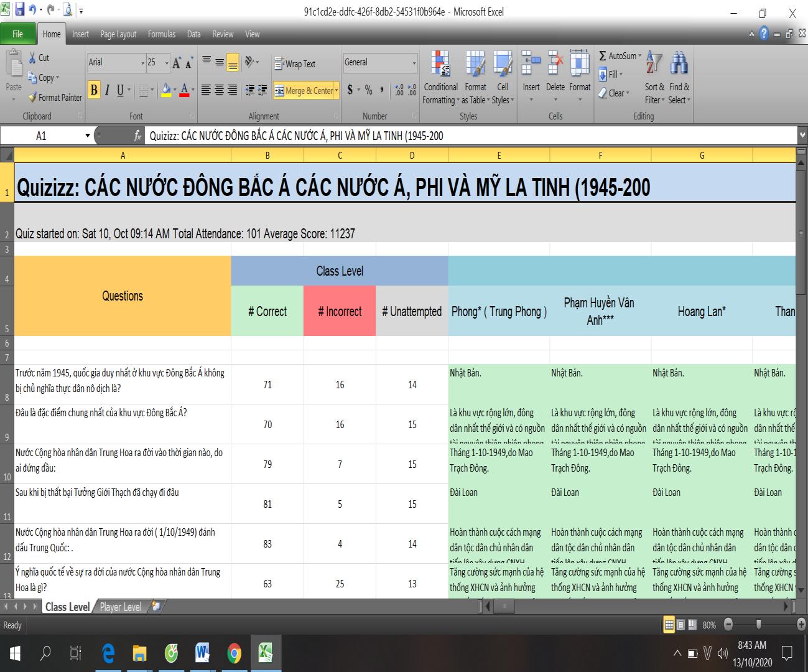The image size is (808, 672).
Task: Apply the Fill Color bucket
Action: [166, 91]
